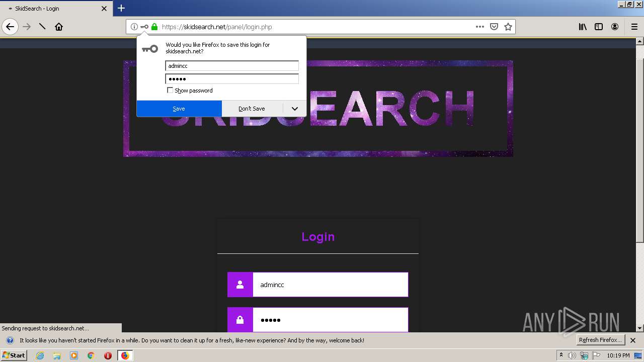Viewport: 644px width, 362px height.
Task: Save this login in Firefox
Action: [x=179, y=109]
